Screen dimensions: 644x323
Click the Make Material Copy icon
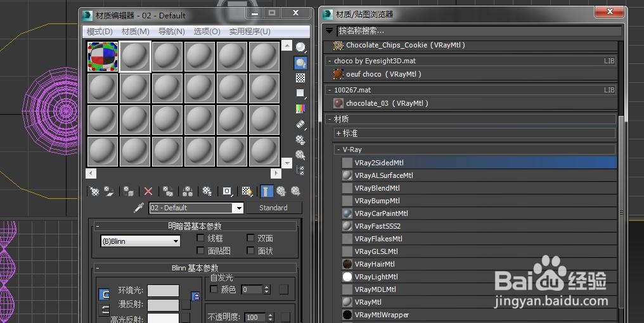click(167, 191)
